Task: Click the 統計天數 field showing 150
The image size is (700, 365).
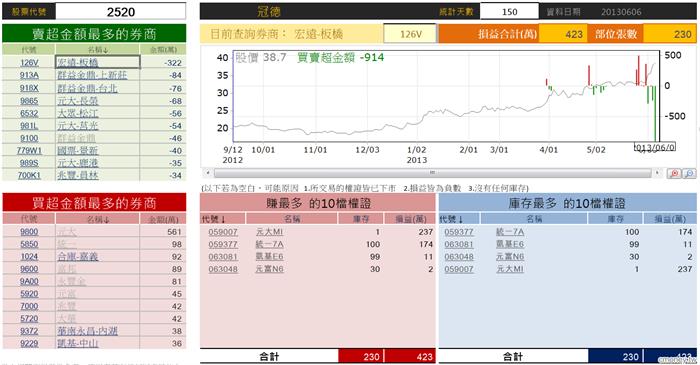Action: [509, 12]
